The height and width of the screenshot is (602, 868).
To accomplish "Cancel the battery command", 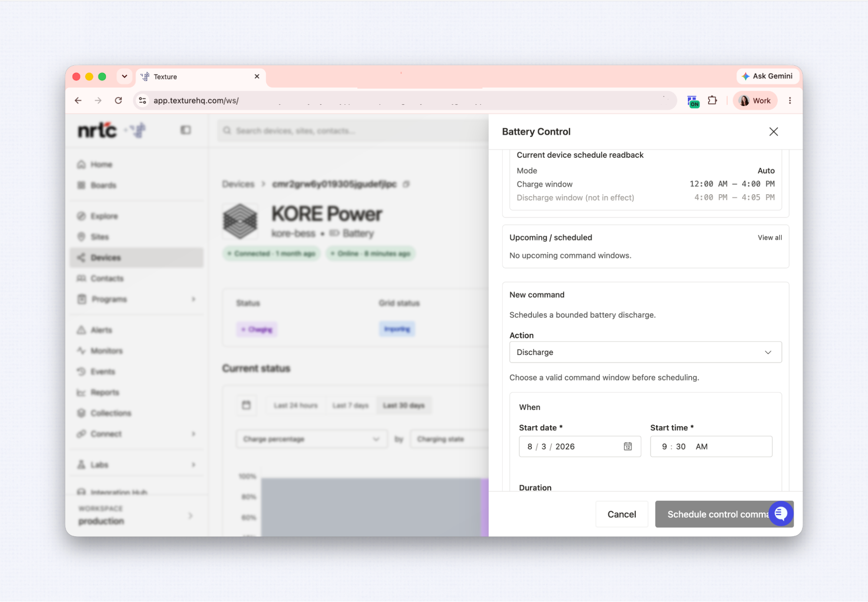I will 621,514.
